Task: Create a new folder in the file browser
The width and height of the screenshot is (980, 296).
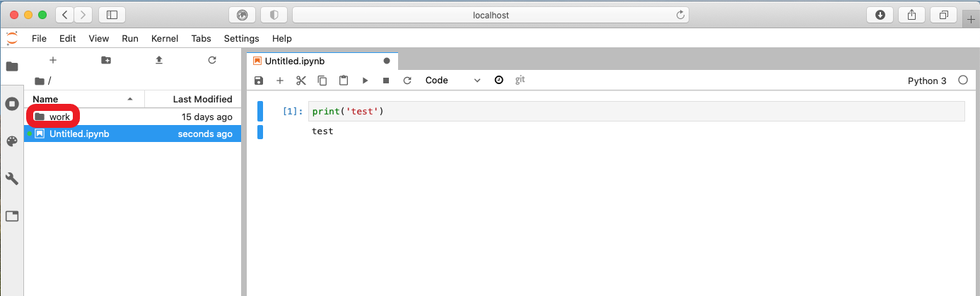Action: [x=106, y=61]
